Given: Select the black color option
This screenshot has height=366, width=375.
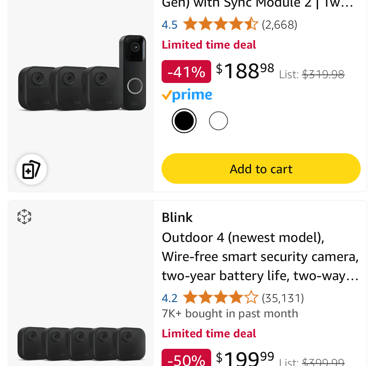Looking at the screenshot, I should click(184, 121).
